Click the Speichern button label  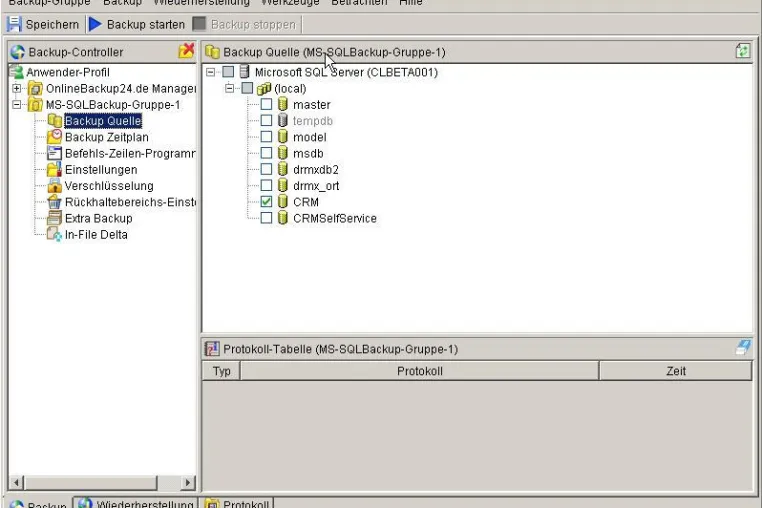[x=52, y=25]
